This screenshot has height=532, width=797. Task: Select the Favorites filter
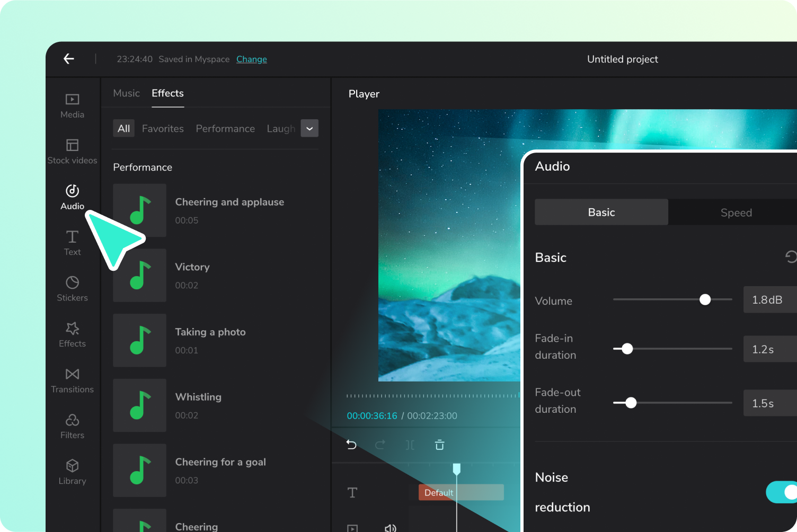point(163,129)
